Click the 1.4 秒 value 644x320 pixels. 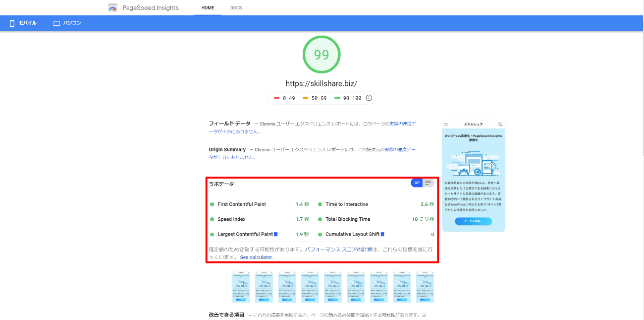point(302,204)
